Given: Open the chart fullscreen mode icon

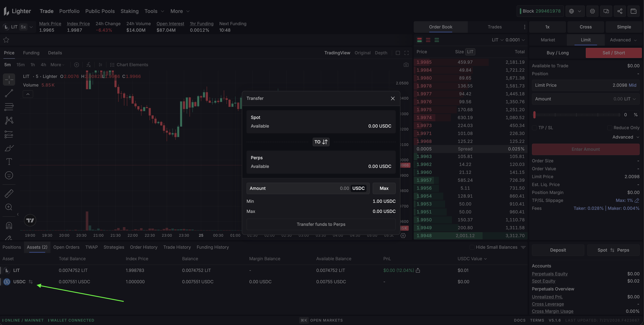Looking at the screenshot, I should [407, 53].
